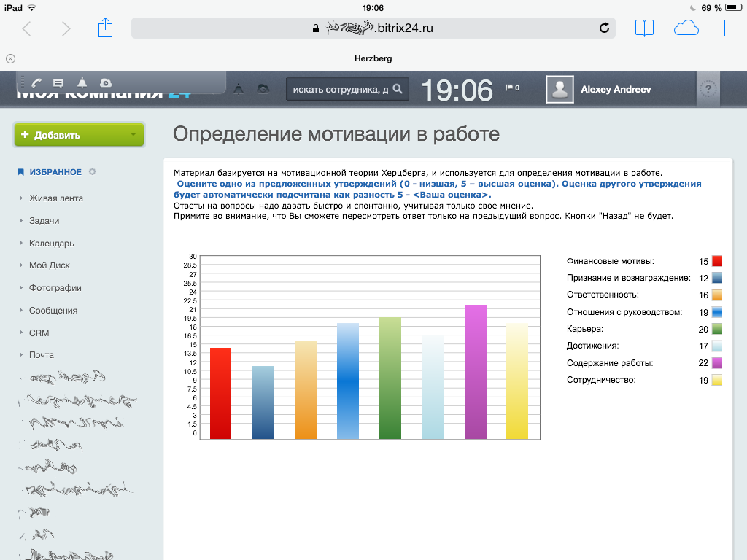The width and height of the screenshot is (747, 560).
Task: Expand the Добавить button dropdown arrow
Action: (x=133, y=135)
